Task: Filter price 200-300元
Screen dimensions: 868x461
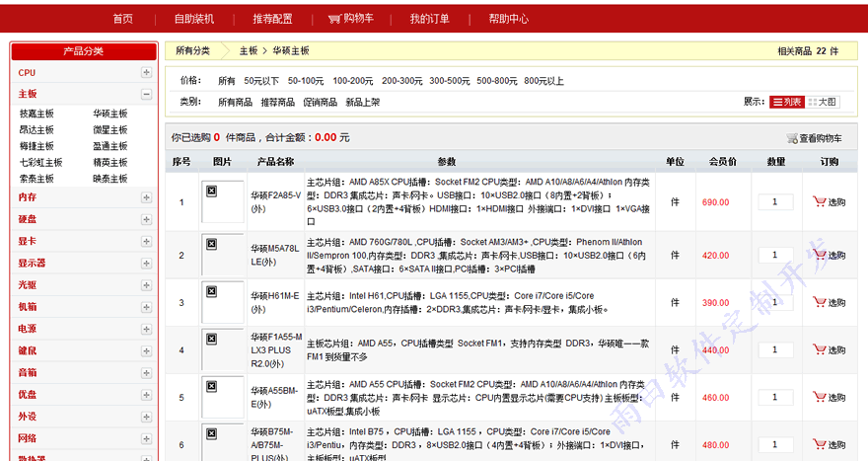Action: 401,81
